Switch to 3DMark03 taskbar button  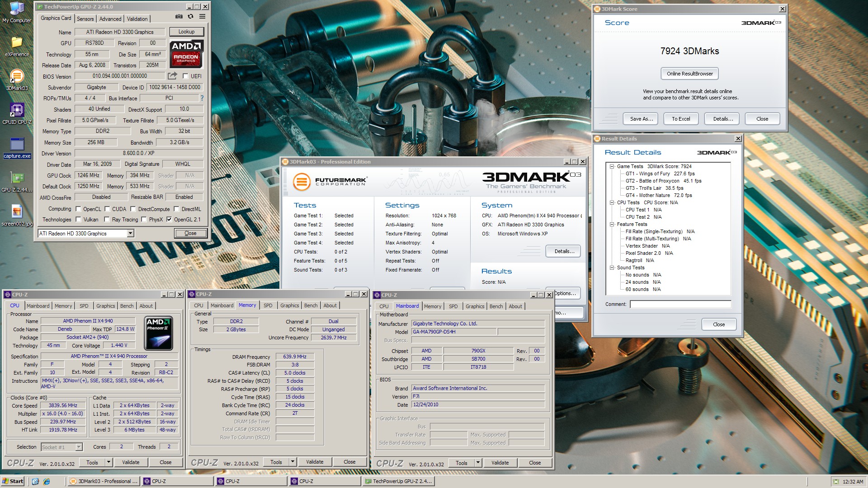tap(104, 481)
